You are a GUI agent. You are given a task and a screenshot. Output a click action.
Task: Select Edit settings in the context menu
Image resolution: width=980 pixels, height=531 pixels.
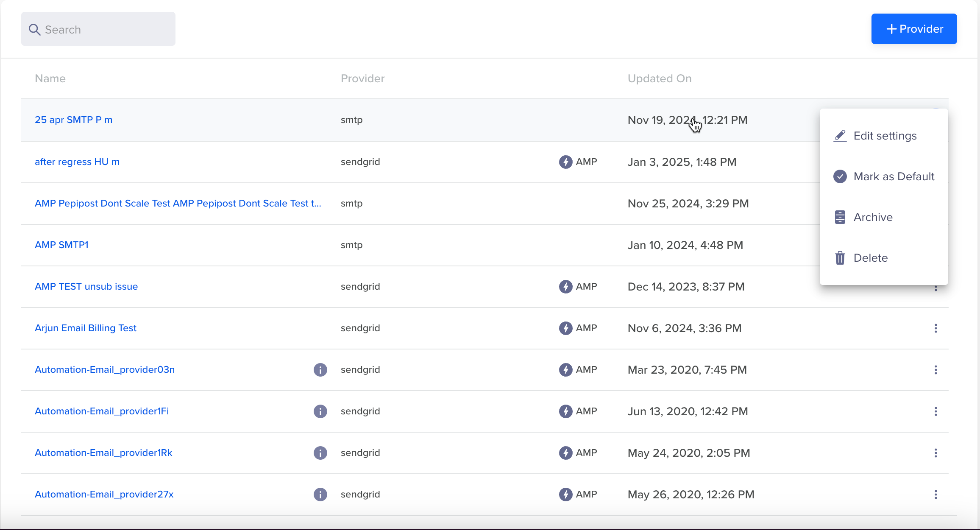pyautogui.click(x=884, y=136)
